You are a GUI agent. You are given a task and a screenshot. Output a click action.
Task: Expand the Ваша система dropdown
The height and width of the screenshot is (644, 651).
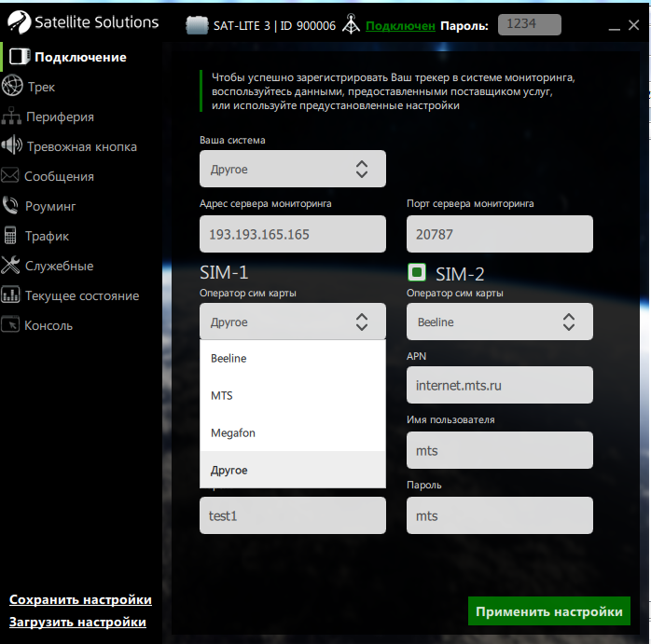coord(292,170)
